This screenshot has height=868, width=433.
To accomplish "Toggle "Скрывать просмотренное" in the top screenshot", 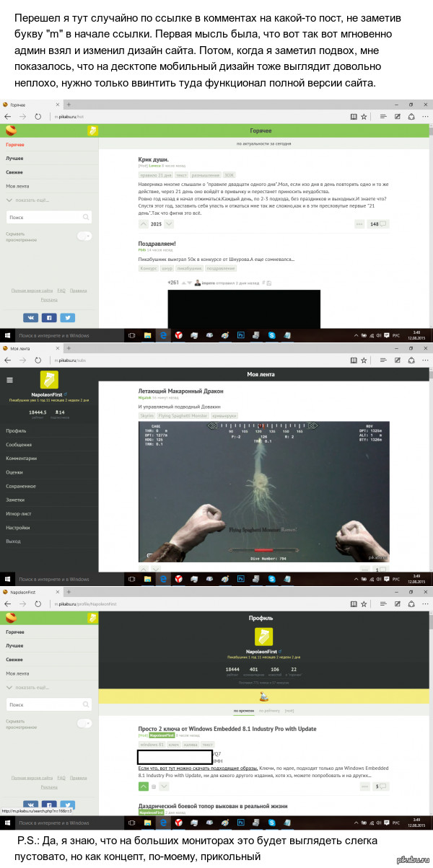I will [85, 236].
